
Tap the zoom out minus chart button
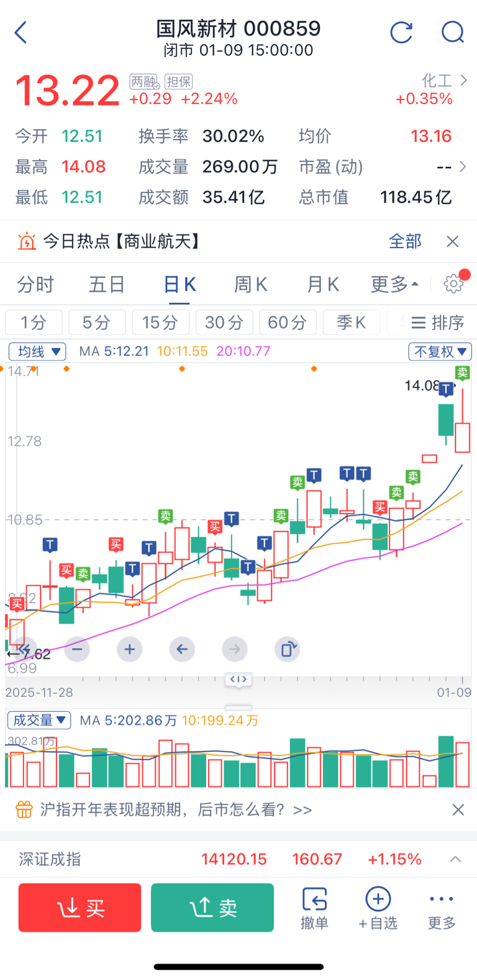(77, 649)
